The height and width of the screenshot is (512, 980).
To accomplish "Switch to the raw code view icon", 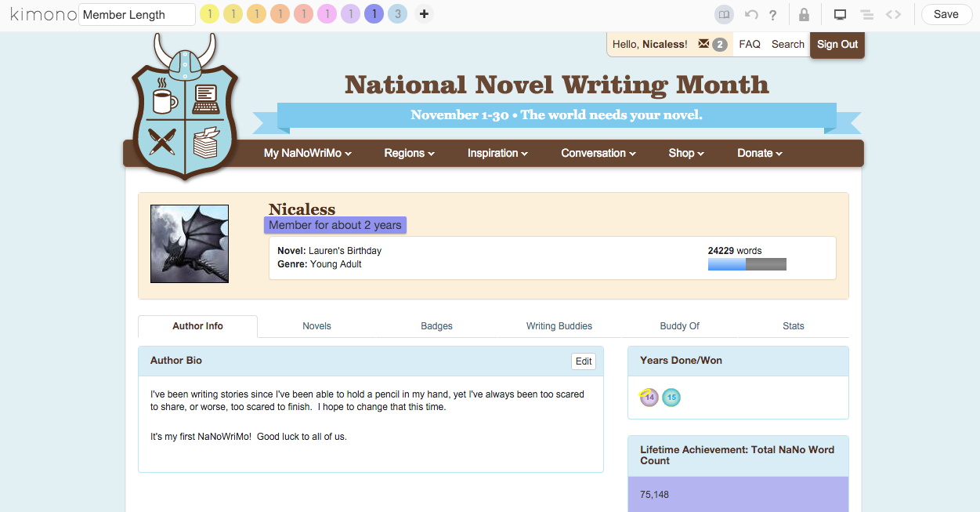I will (x=893, y=14).
